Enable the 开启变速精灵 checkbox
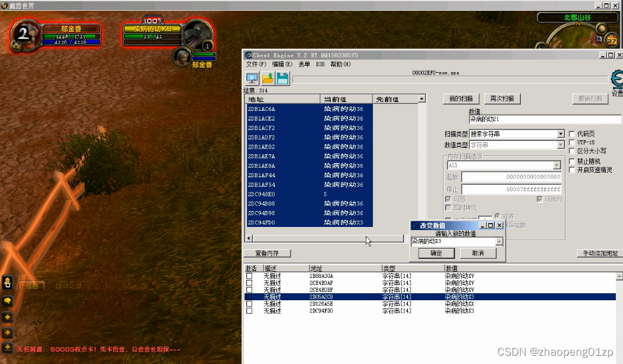Viewport: 623px width, 364px height. [x=572, y=170]
